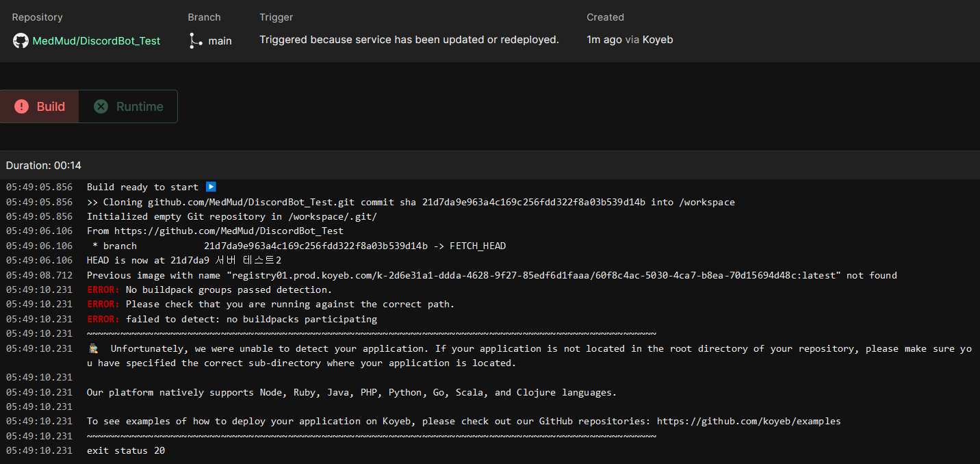Click the 'HEAD is now at 21d7da9' log line
The height and width of the screenshot is (464, 980).
pyautogui.click(x=184, y=261)
